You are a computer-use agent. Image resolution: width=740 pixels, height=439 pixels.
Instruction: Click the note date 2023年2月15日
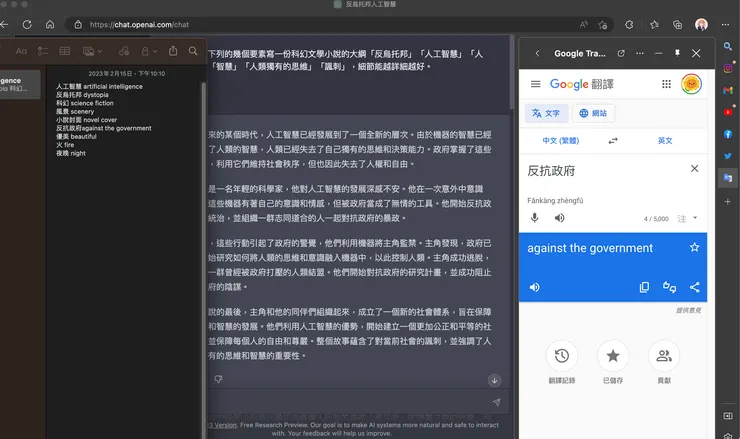pos(127,74)
